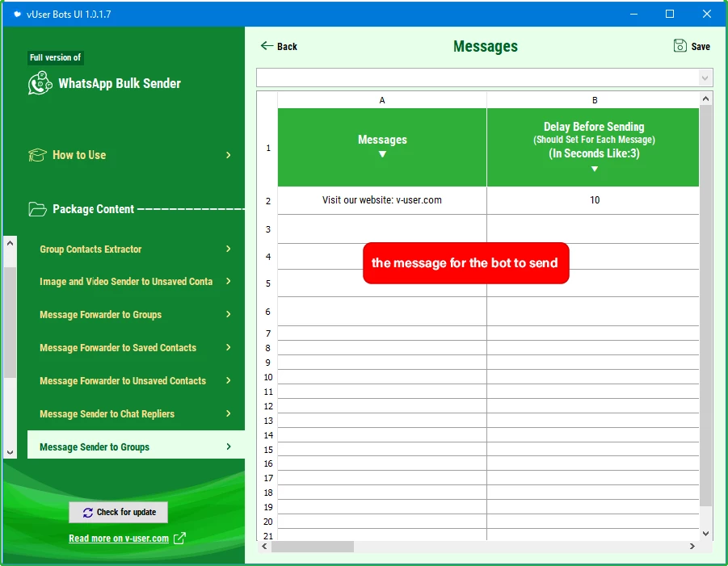The height and width of the screenshot is (566, 728).
Task: Click the Back button label
Action: (x=287, y=46)
